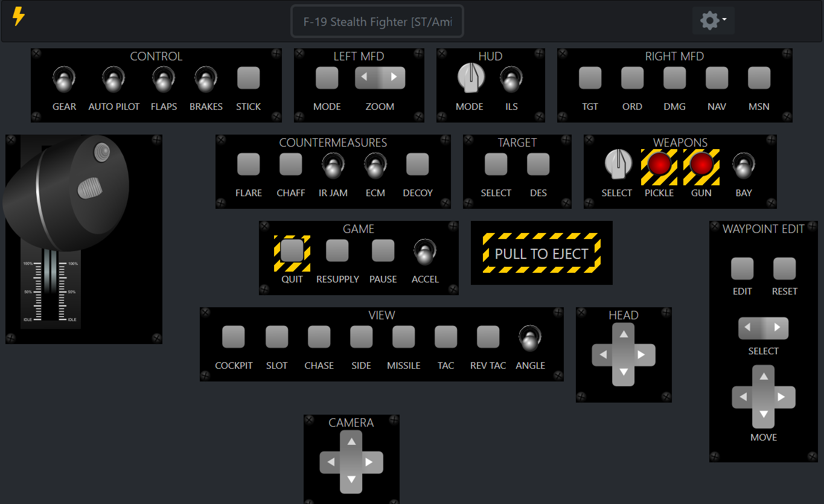This screenshot has width=824, height=504.
Task: Click waypoint MOVE left arrow
Action: 743,397
